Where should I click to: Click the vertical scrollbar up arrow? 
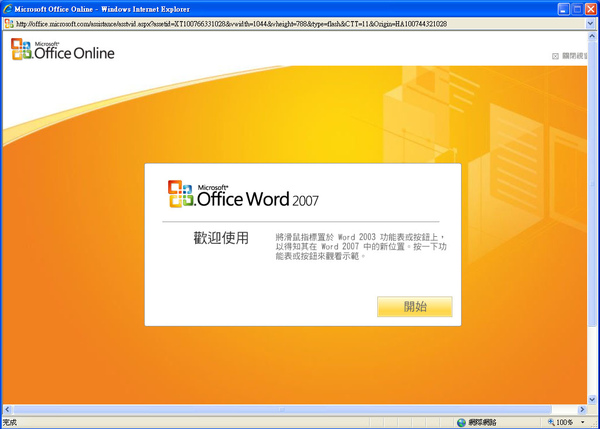tap(592, 36)
